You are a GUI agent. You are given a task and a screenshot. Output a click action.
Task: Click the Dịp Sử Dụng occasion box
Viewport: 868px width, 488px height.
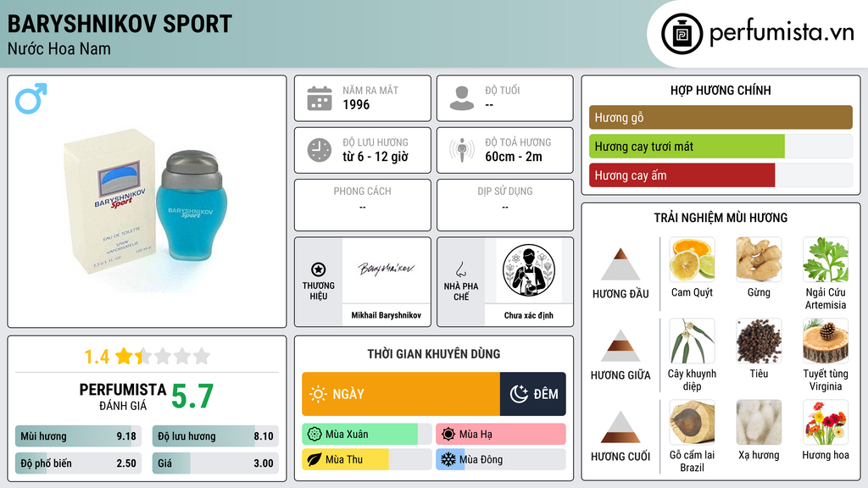click(505, 205)
